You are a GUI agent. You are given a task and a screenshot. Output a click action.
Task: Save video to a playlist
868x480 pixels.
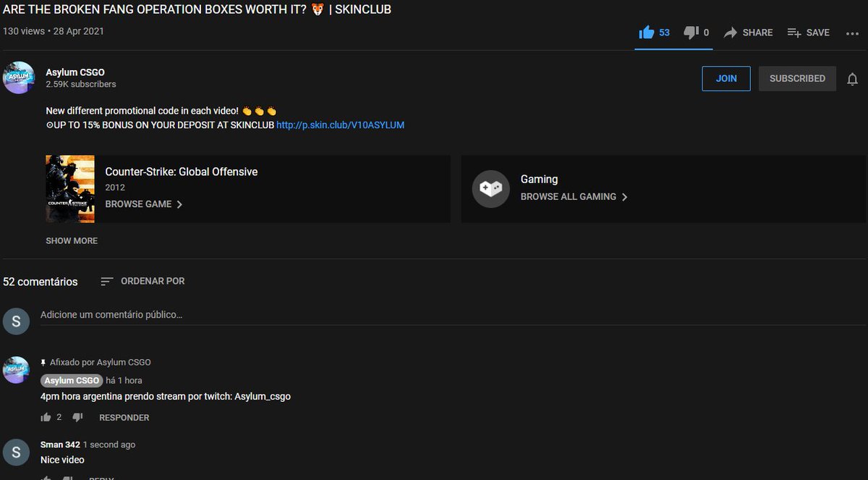click(x=809, y=33)
